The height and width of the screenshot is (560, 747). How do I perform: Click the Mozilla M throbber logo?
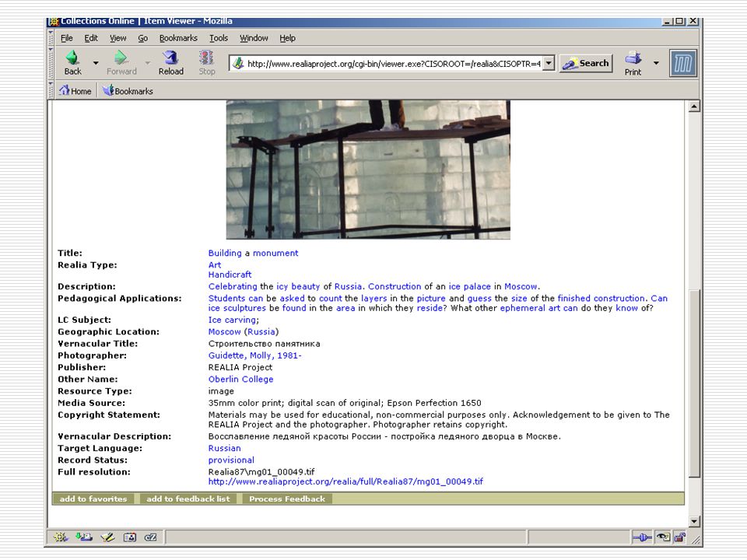pyautogui.click(x=683, y=63)
